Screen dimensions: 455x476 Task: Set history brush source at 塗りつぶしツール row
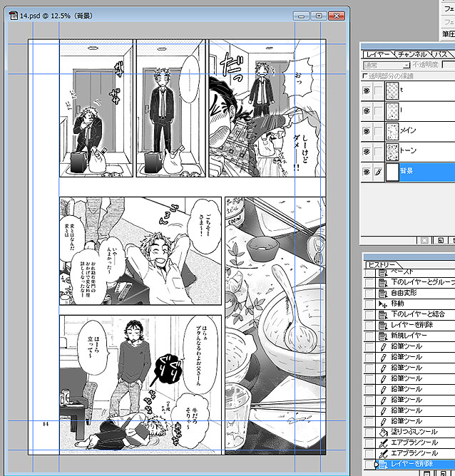(x=369, y=432)
